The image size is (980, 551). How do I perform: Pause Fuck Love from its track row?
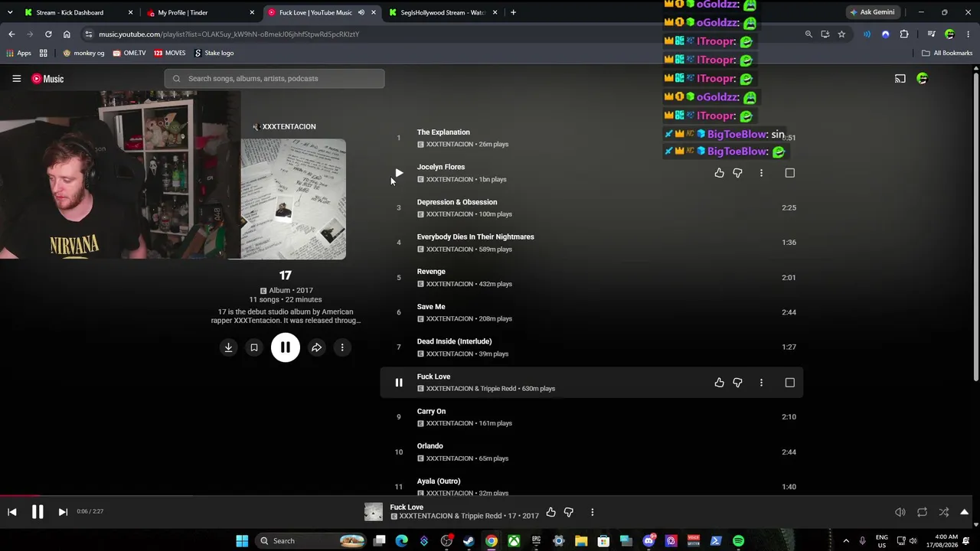[x=399, y=383]
